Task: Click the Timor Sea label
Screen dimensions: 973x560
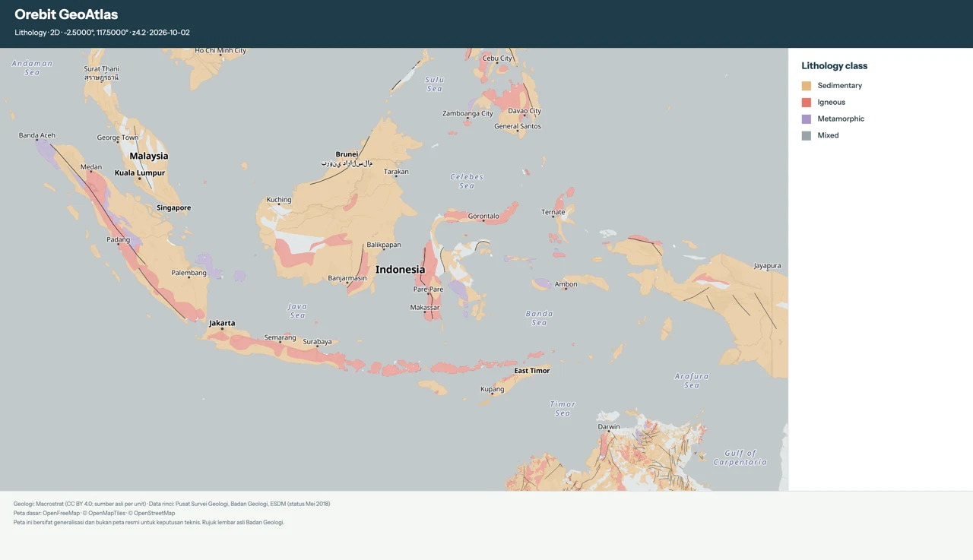Action: click(x=563, y=409)
